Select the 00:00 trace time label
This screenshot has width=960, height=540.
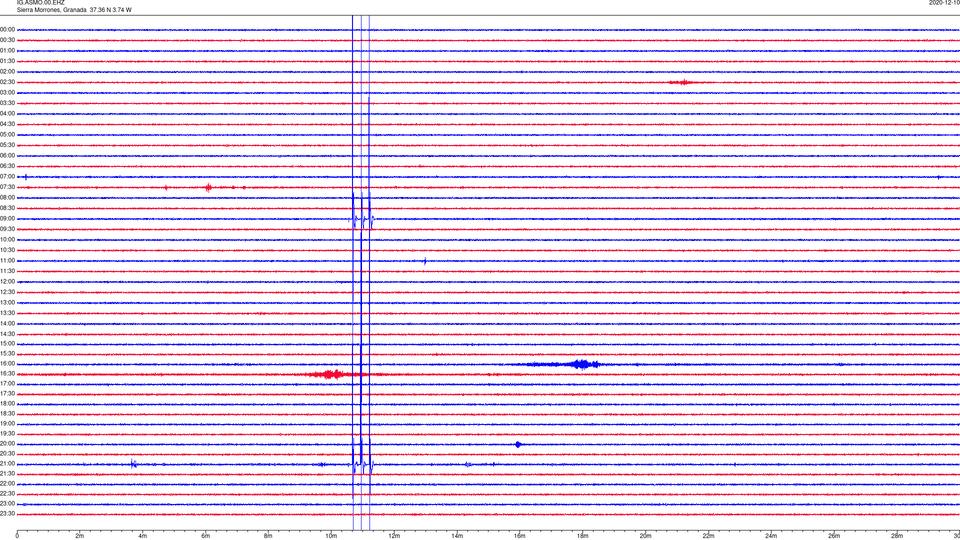tap(7, 29)
